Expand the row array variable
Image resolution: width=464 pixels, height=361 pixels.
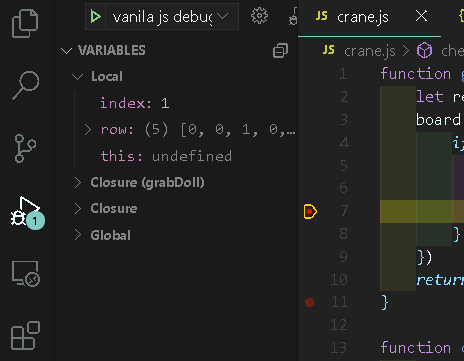[88, 130]
